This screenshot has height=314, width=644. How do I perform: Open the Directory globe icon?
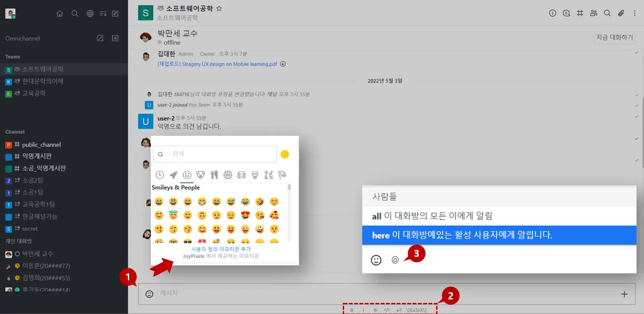point(90,14)
